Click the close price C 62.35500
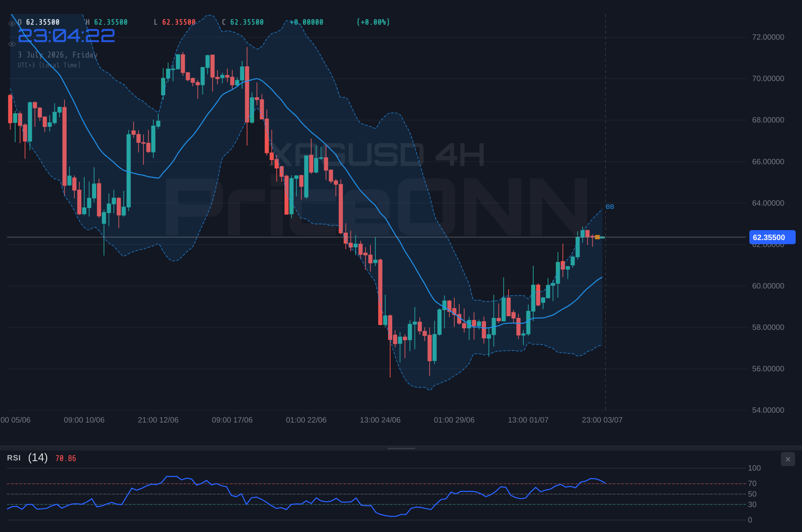Viewport: 802px width, 532px height. coord(243,22)
